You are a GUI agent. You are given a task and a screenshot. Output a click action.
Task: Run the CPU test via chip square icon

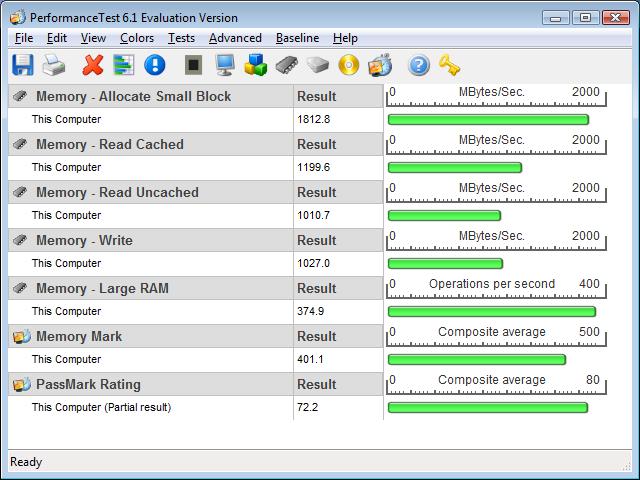pos(193,65)
